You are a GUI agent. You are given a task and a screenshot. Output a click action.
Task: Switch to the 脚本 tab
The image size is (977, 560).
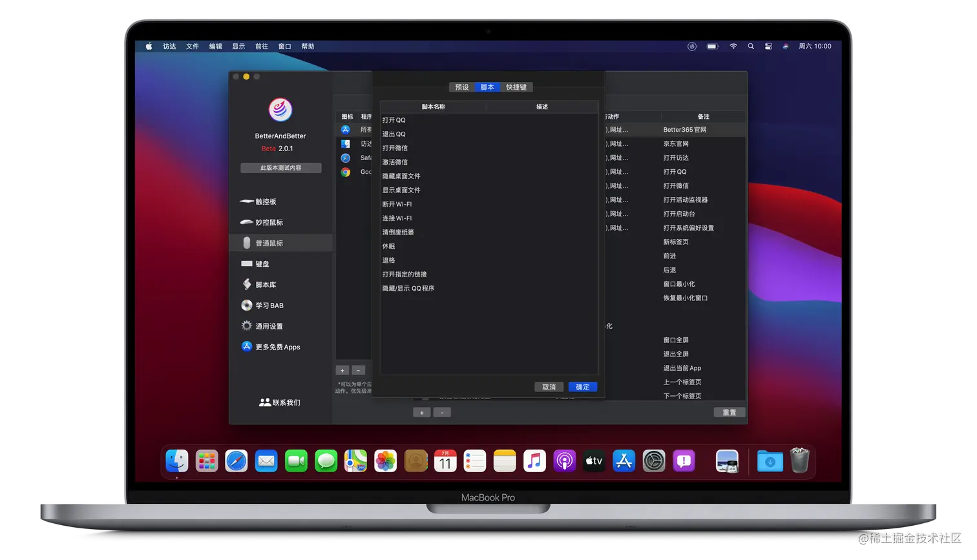(487, 87)
